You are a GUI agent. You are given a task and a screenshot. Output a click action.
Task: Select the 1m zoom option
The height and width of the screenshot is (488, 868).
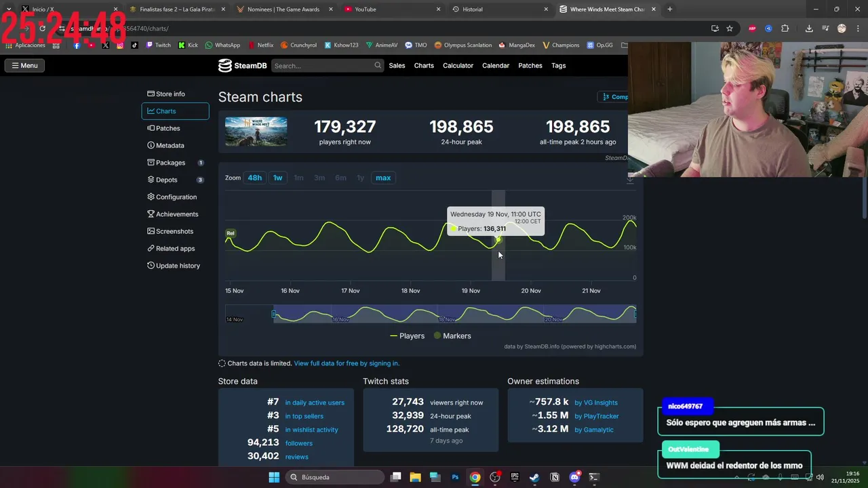298,178
